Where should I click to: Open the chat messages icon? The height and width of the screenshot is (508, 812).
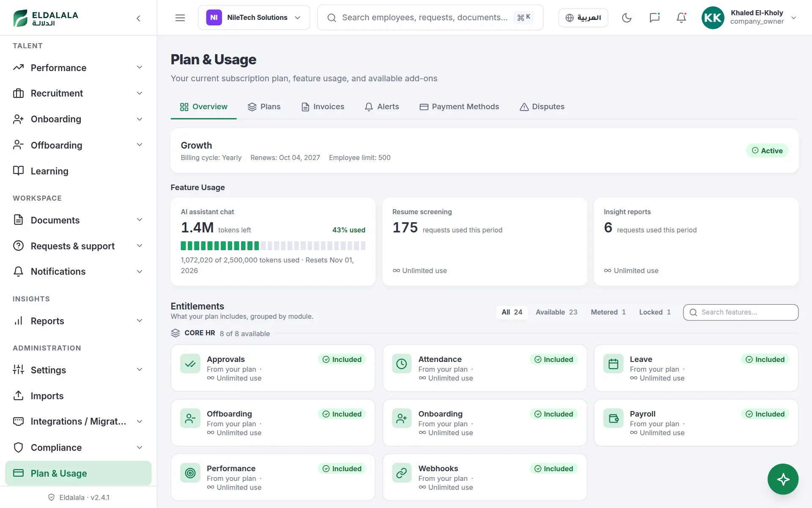pos(654,18)
